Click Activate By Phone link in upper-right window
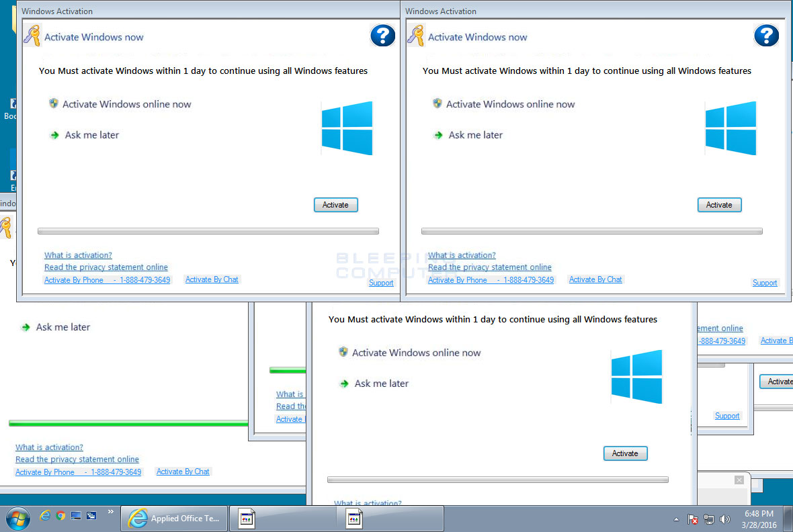This screenshot has height=532, width=793. (x=491, y=280)
